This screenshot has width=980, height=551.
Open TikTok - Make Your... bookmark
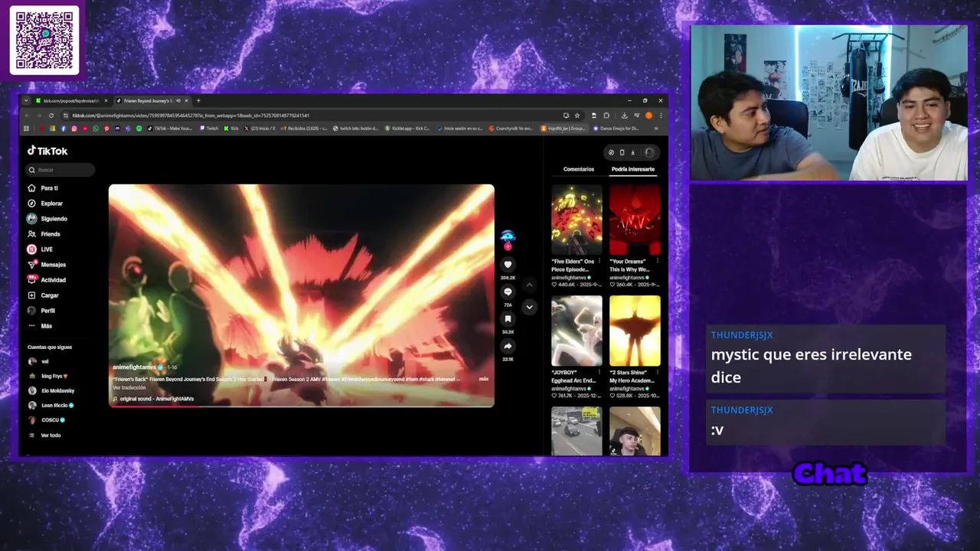(171, 129)
